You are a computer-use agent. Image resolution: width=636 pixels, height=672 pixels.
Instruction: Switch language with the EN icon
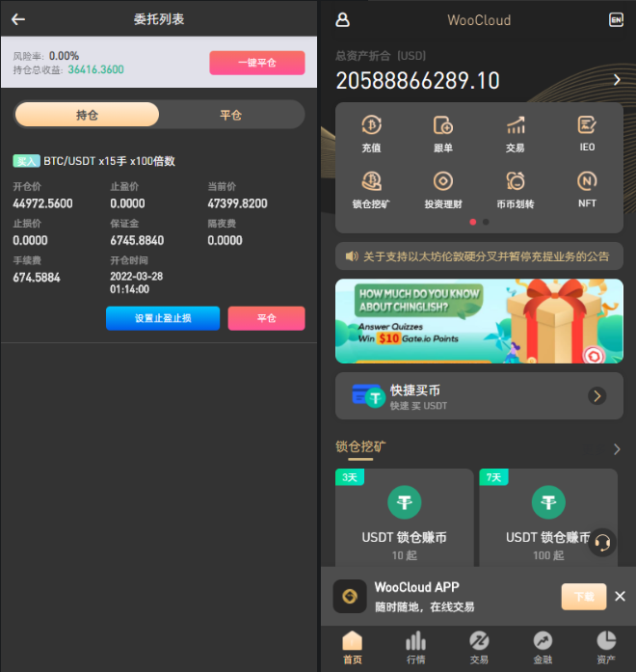pyautogui.click(x=616, y=19)
